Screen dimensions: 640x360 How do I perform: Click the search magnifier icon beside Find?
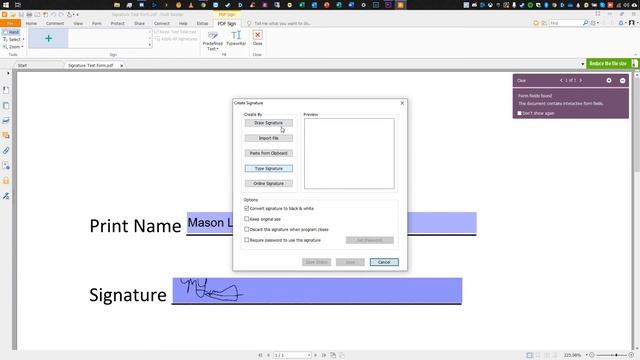(585, 23)
